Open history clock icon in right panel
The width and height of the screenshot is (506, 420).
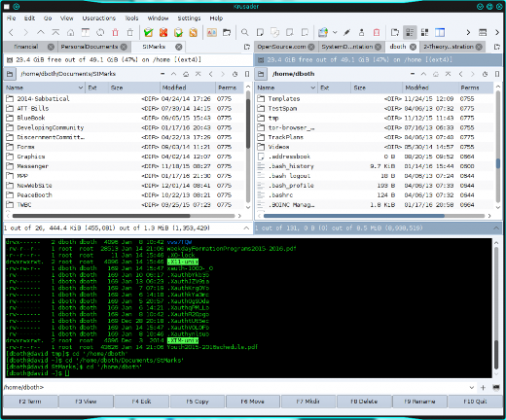pyautogui.click(x=485, y=74)
